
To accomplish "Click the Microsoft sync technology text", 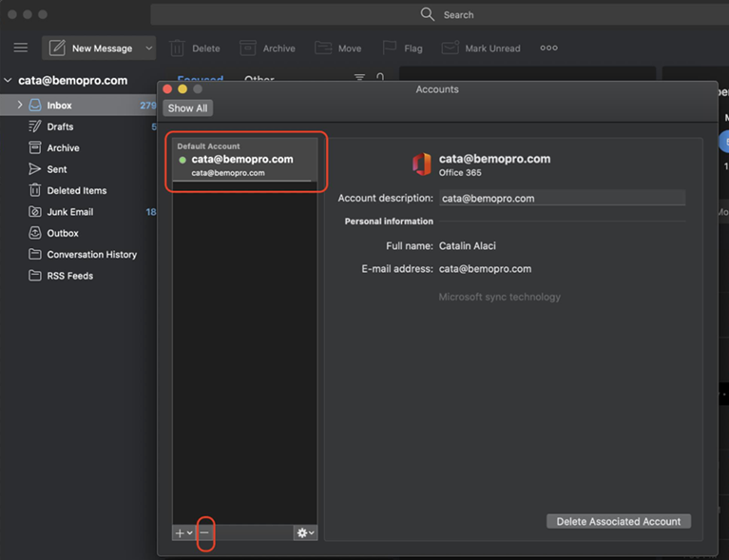I will (x=499, y=298).
